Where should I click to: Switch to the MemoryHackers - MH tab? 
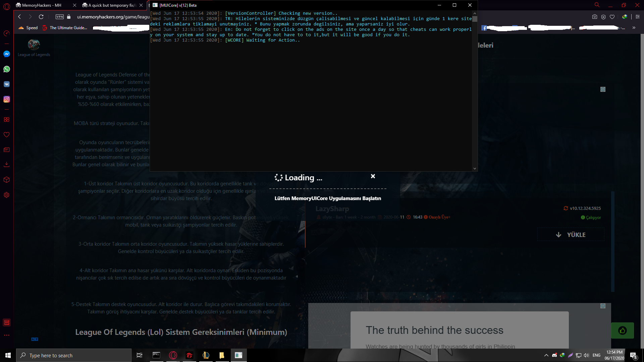pos(42,5)
